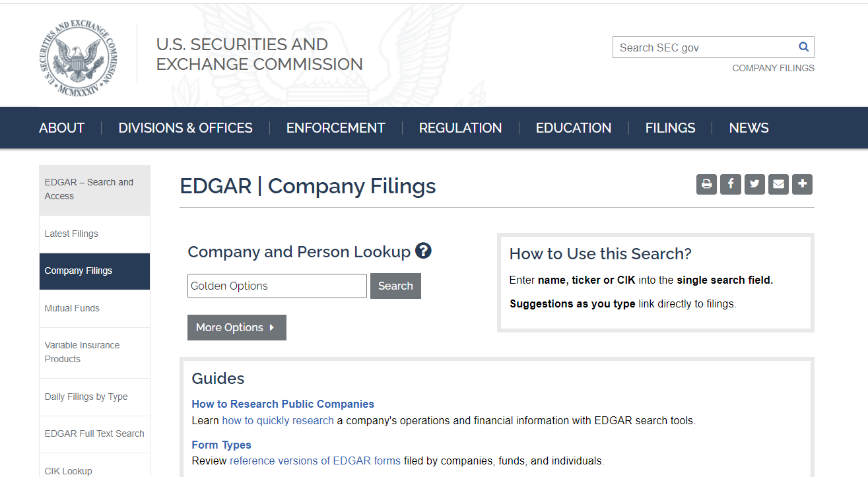Share the page on Twitter
This screenshot has width=868, height=477.
pos(754,184)
